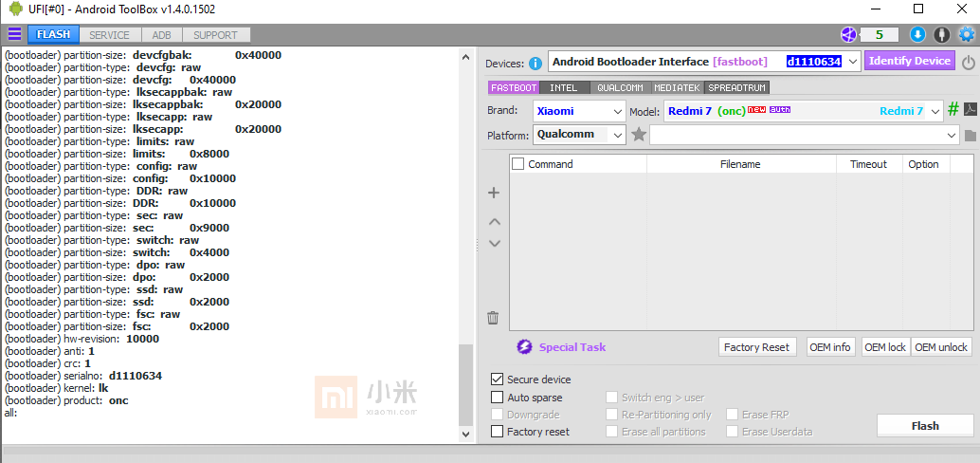Switch to the FLASH tab

tap(53, 34)
